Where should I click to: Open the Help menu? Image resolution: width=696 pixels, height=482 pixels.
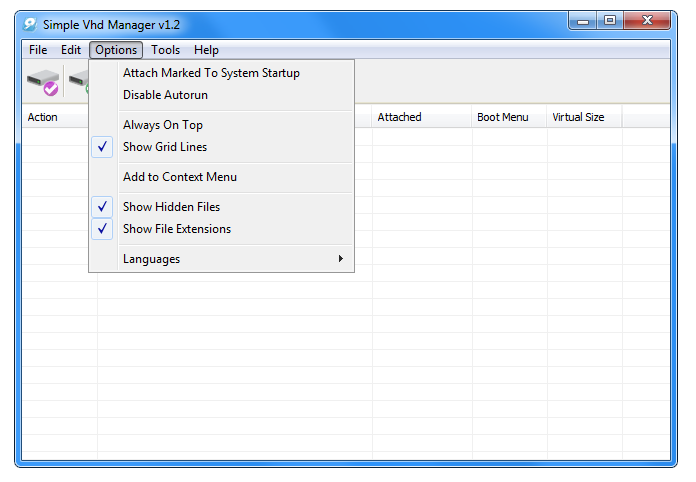coord(206,50)
